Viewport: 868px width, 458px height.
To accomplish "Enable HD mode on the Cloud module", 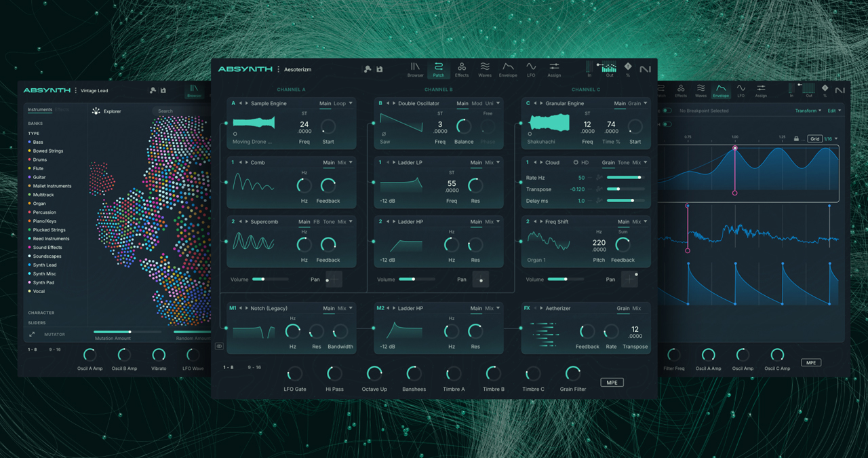I will tap(585, 162).
